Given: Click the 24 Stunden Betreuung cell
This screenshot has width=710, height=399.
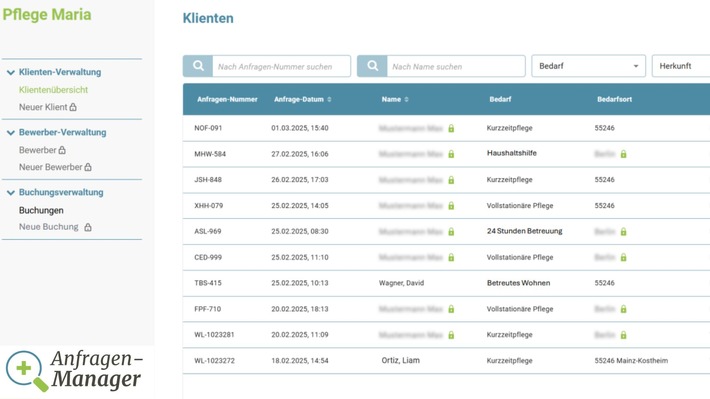Looking at the screenshot, I should point(524,231).
